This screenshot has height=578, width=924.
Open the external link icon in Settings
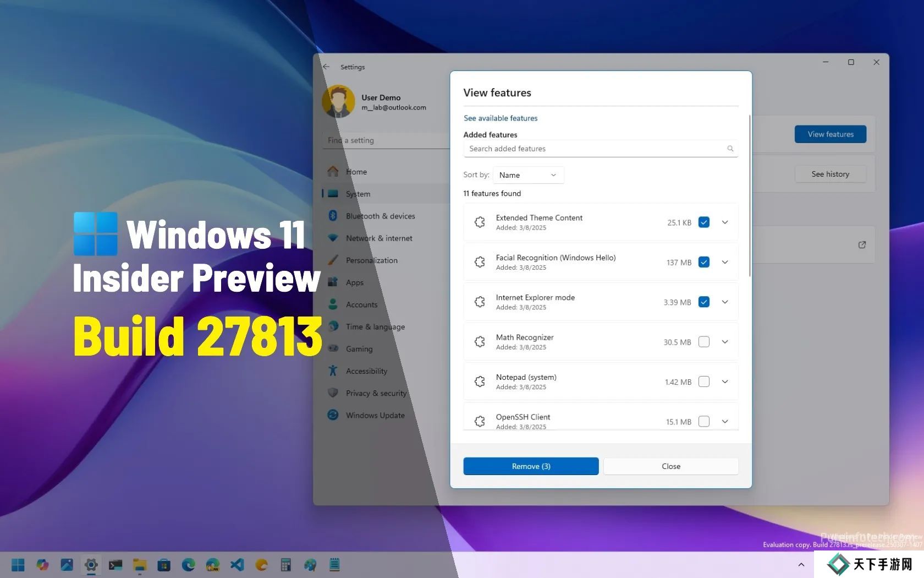click(x=862, y=245)
